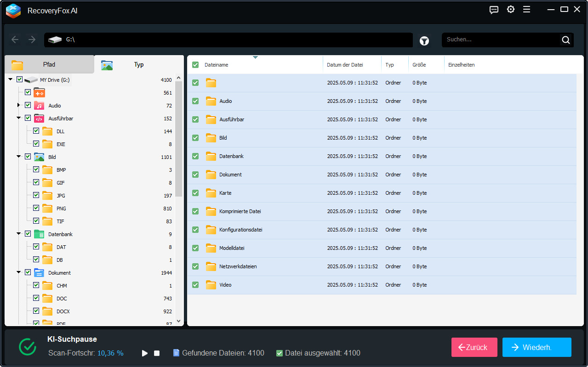Click the search magnifier icon
This screenshot has width=588, height=367.
[x=566, y=40]
